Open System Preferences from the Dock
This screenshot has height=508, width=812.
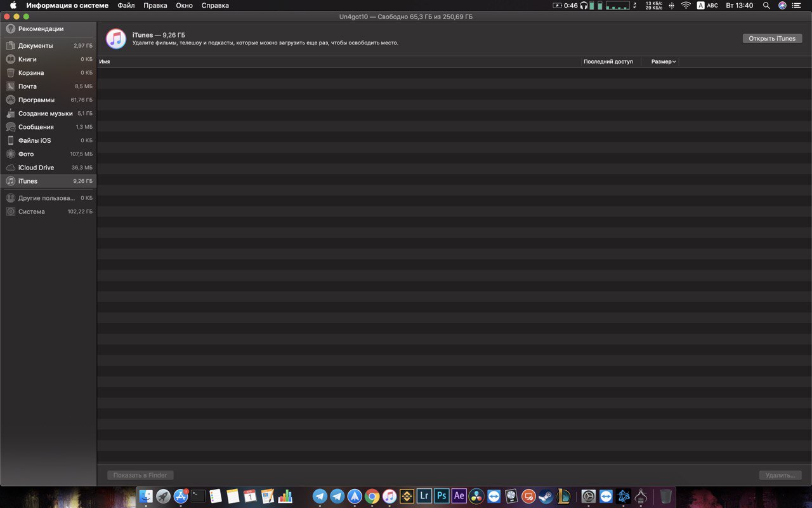pos(589,496)
